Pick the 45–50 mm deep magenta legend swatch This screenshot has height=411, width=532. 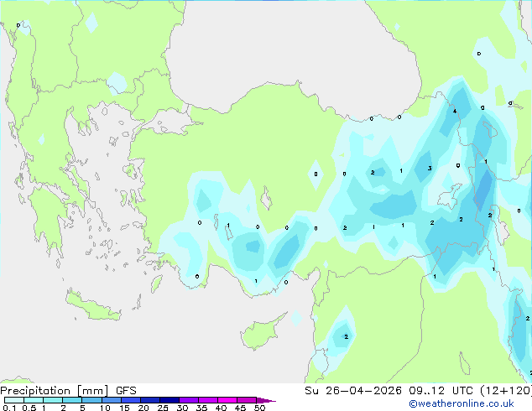tap(247, 400)
